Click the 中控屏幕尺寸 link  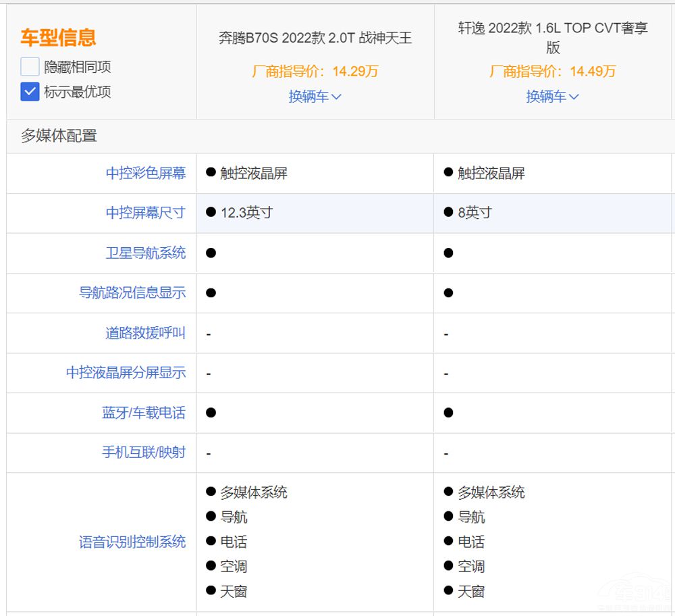tap(145, 213)
